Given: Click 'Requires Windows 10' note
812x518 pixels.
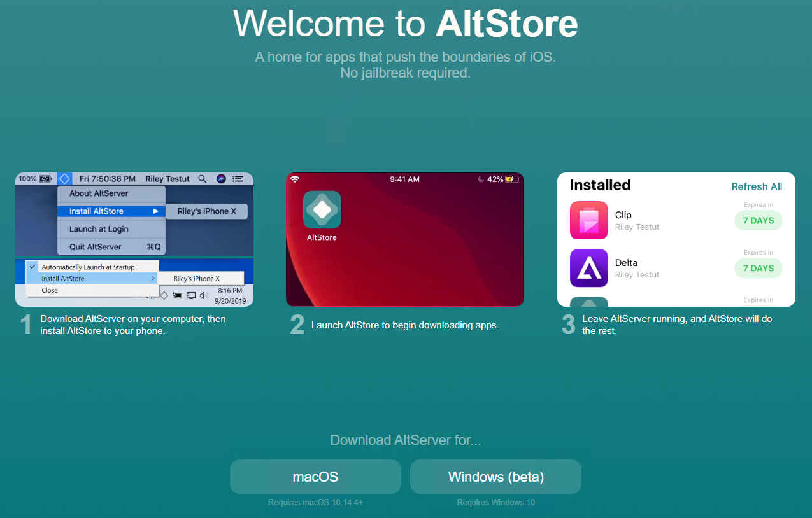Looking at the screenshot, I should pos(495,503).
